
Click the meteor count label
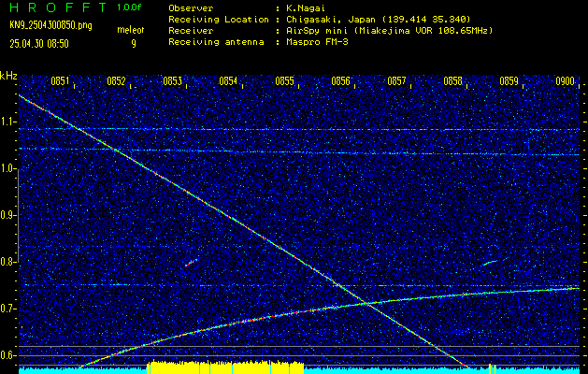pyautogui.click(x=131, y=30)
